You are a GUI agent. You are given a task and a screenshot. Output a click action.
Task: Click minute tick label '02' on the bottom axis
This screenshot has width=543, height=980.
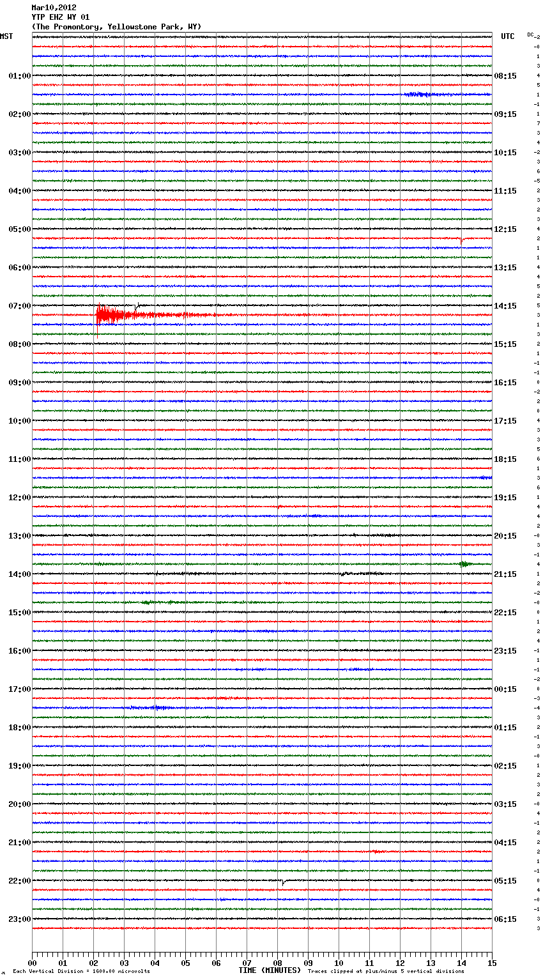(x=93, y=963)
